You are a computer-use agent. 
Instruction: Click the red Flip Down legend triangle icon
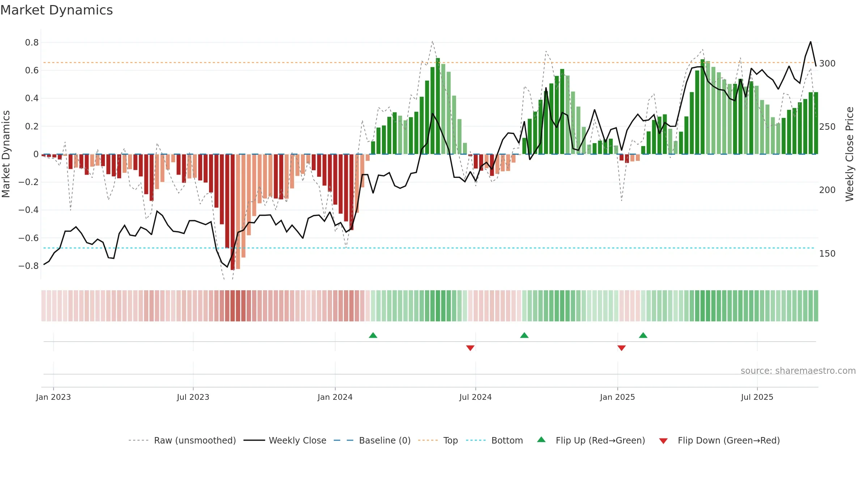click(663, 441)
